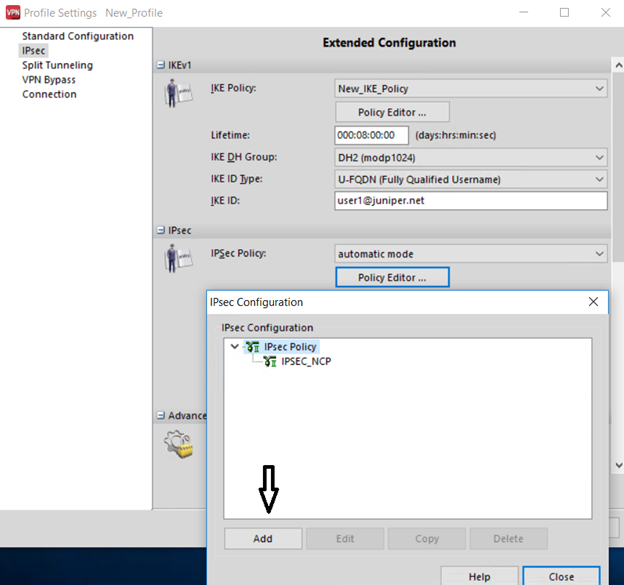Click the IPSEC_NCP node icon
This screenshot has height=585, width=624.
tap(270, 361)
